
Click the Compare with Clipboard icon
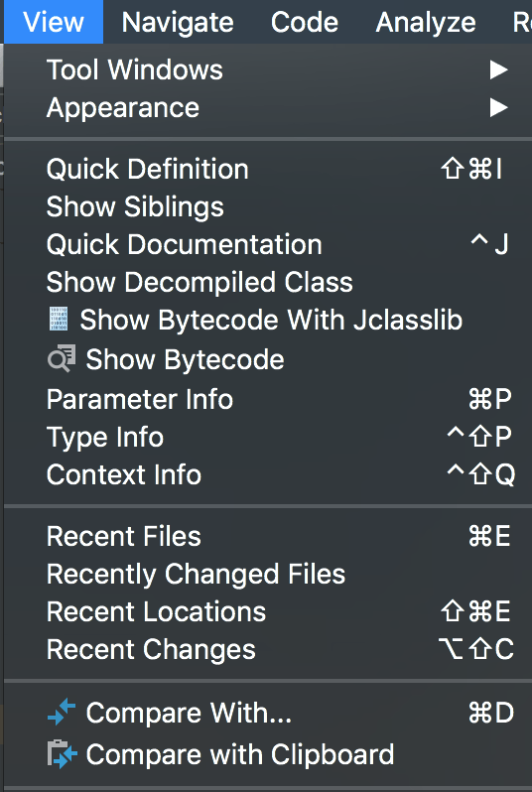pyautogui.click(x=63, y=754)
